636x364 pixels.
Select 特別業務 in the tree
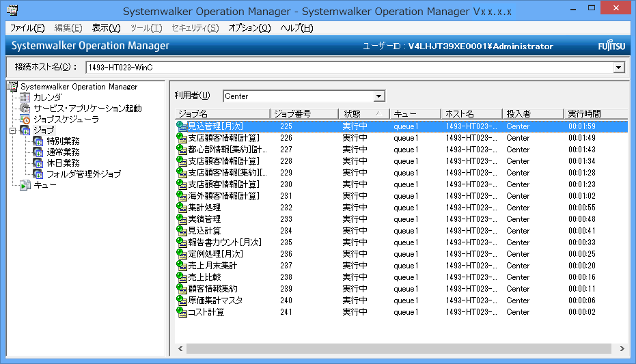[x=63, y=141]
